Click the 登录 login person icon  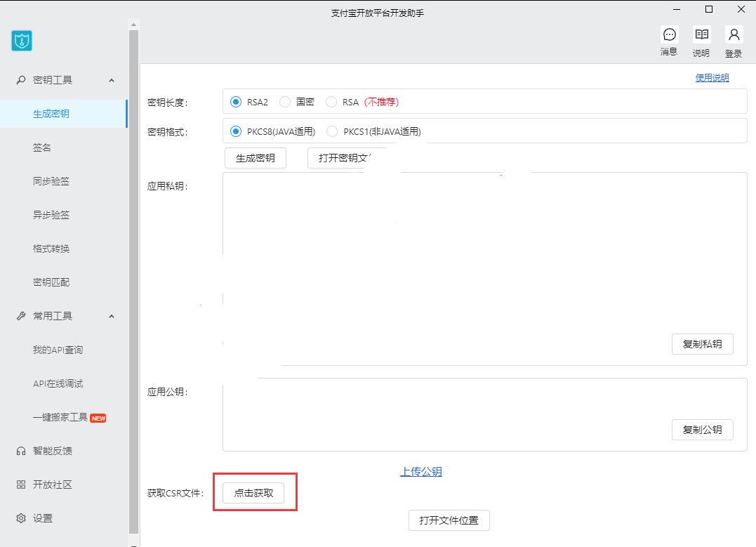734,35
